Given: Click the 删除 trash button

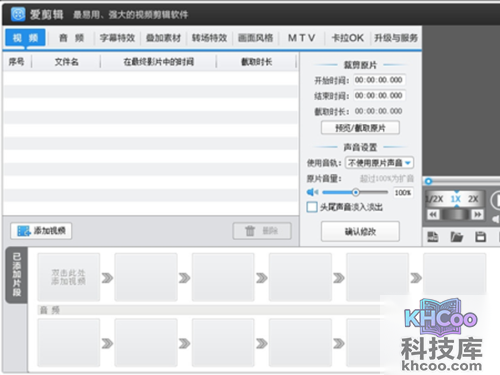Looking at the screenshot, I should pos(262,231).
